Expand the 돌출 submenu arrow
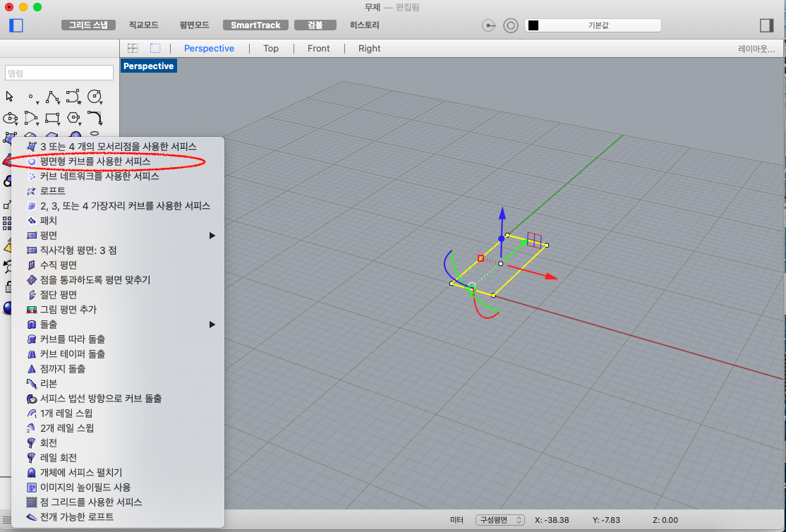Viewport: 786px width, 532px height. pos(212,325)
